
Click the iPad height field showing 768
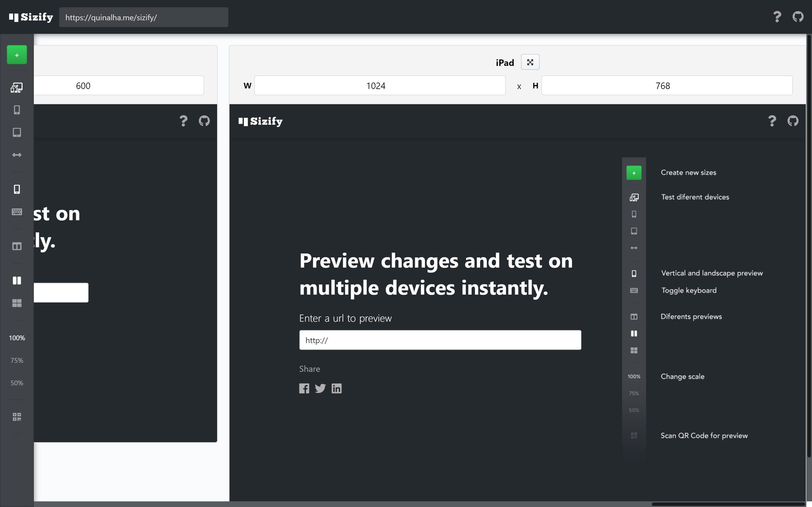[667, 86]
